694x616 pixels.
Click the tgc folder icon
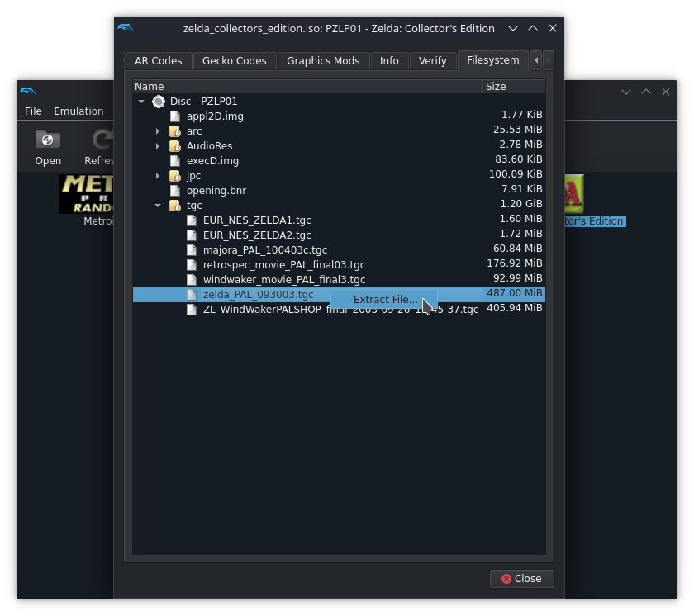point(175,205)
